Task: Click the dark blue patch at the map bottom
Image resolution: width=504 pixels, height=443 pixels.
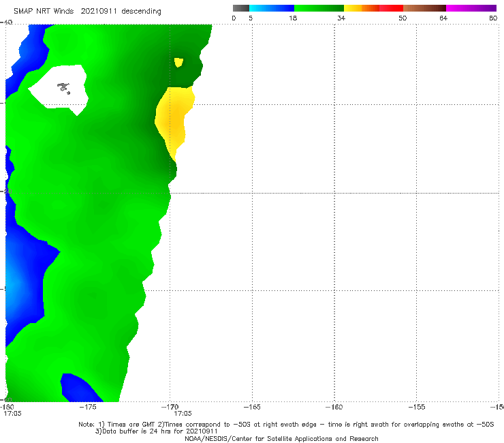Action: click(80, 388)
